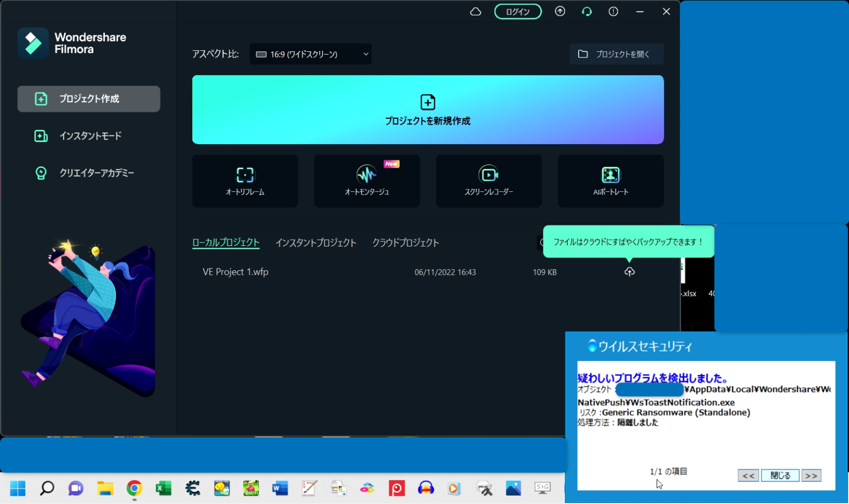Open Google Chrome from the taskbar
Image resolution: width=849 pixels, height=504 pixels.
pos(134,488)
